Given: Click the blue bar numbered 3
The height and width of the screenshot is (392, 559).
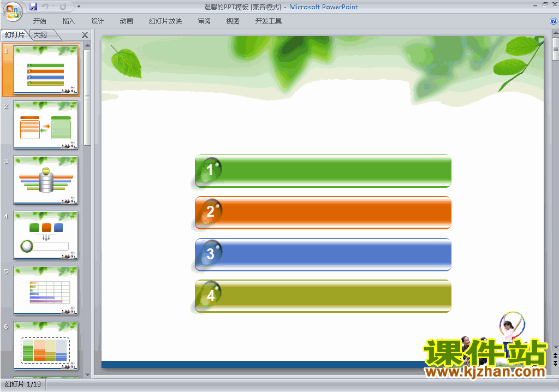Looking at the screenshot, I should coord(323,254).
